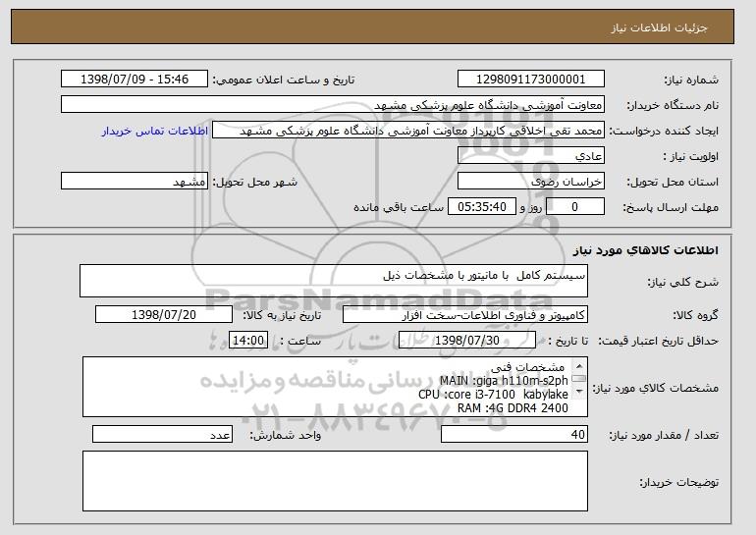This screenshot has height=535, width=756.
Task: Click the remaining time field 05:35:40
Action: click(482, 207)
